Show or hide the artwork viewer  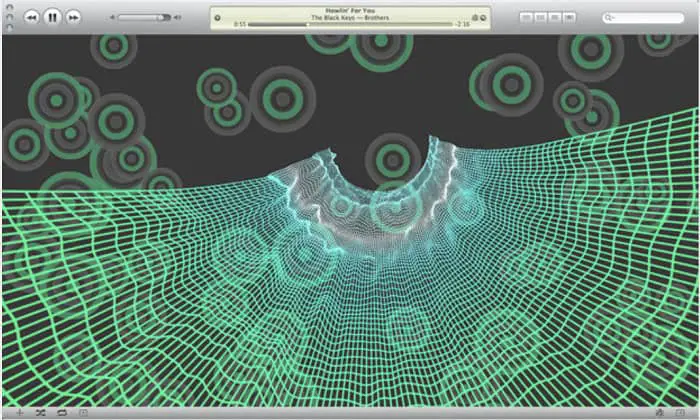[83, 413]
